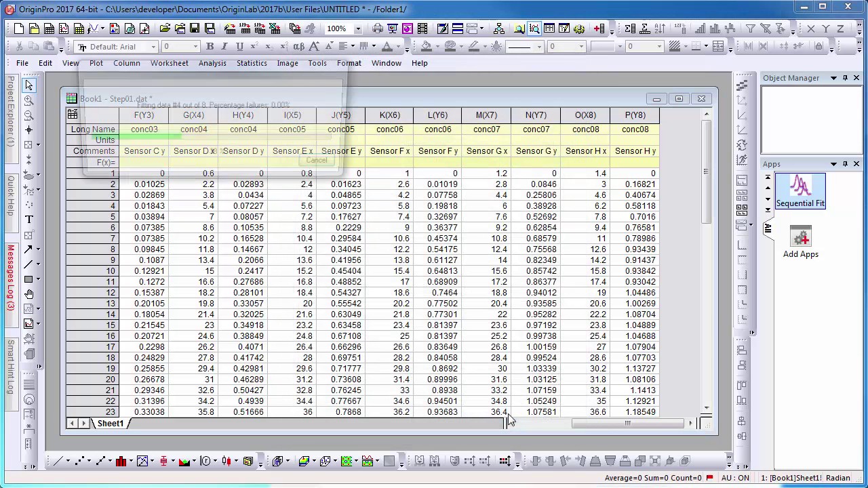Click the font color A swatch
The width and height of the screenshot is (868, 488).
pyautogui.click(x=387, y=47)
